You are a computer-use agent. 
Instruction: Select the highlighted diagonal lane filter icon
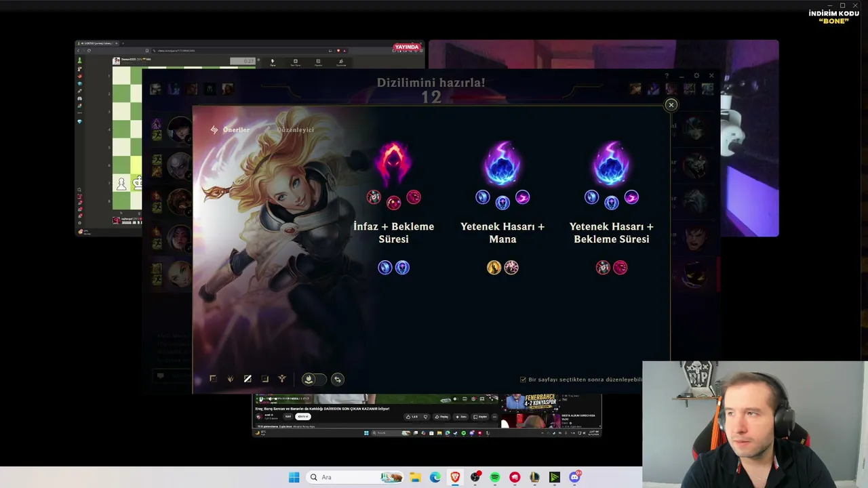248,379
